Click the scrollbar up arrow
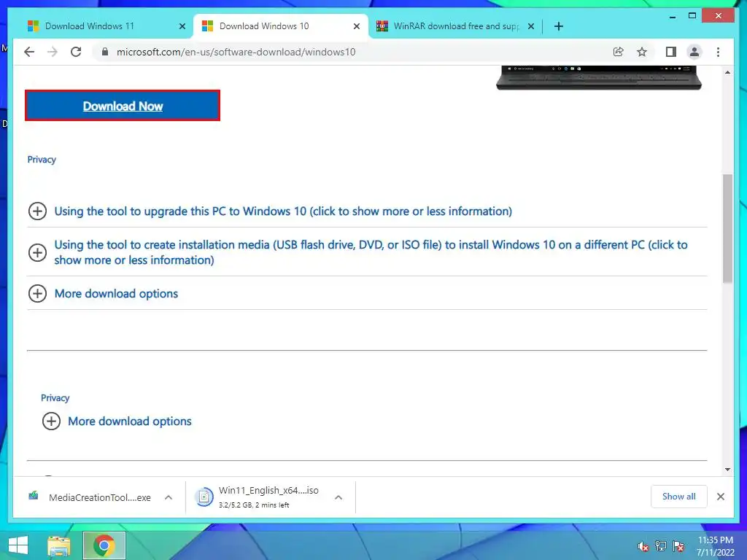This screenshot has height=560, width=747. coord(727,72)
